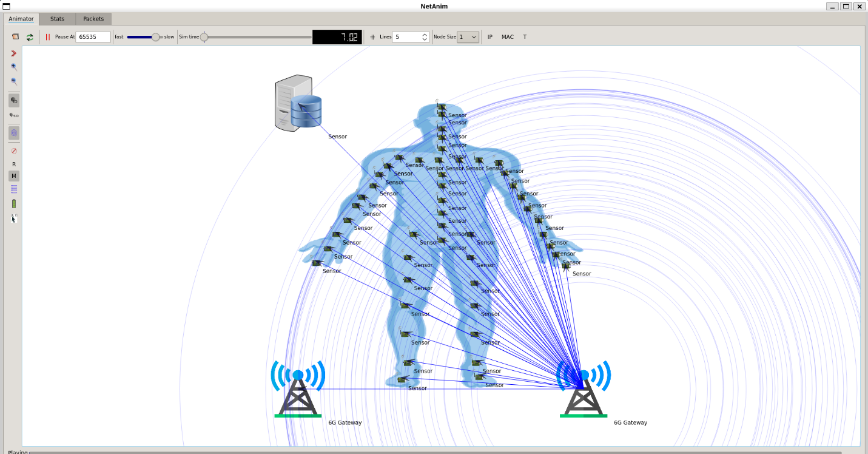The image size is (868, 454).
Task: Show node system IDs
Action: coord(14,115)
